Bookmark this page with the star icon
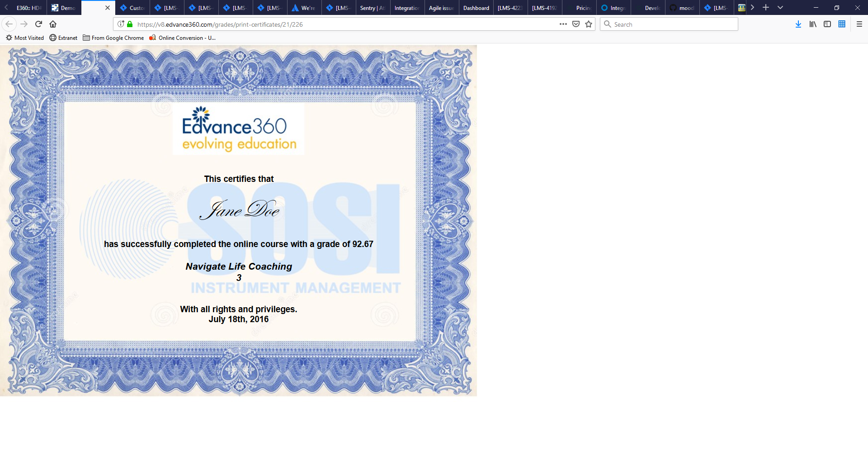 coord(589,24)
